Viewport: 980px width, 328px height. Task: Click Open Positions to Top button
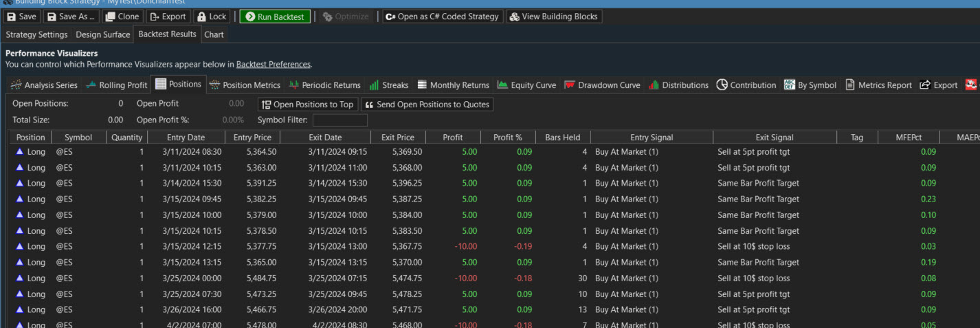307,105
